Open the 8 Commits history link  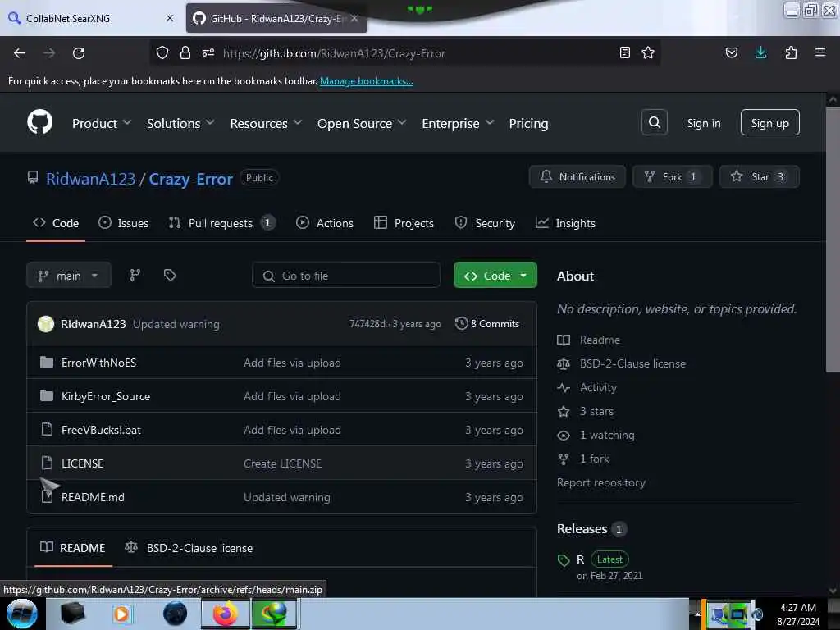point(487,323)
